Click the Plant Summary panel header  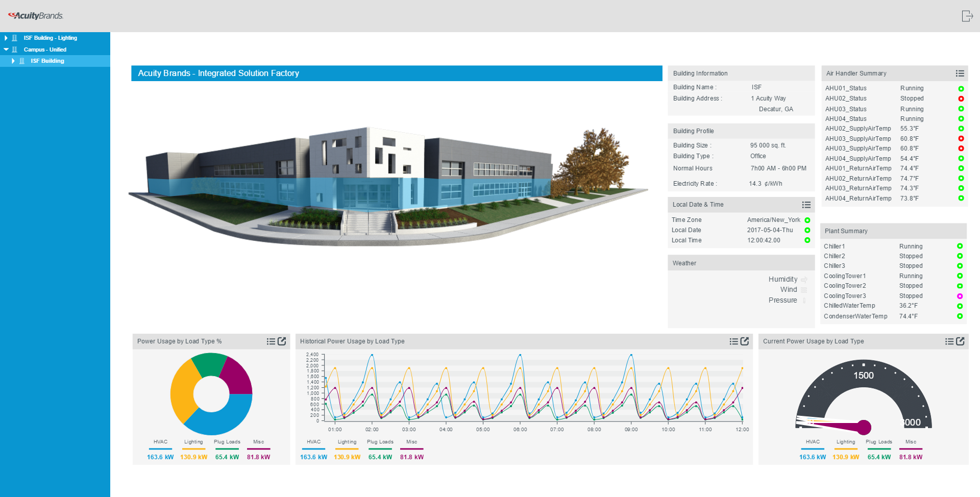[x=894, y=231]
